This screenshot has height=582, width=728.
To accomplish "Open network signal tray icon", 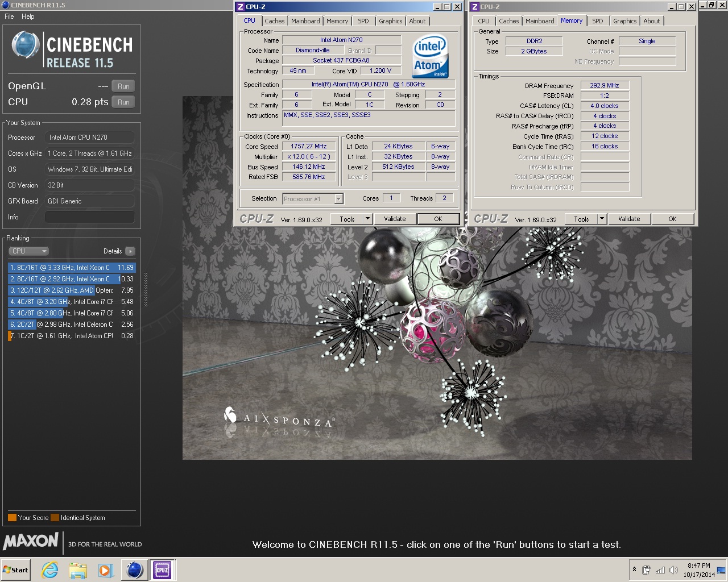I will (x=660, y=570).
